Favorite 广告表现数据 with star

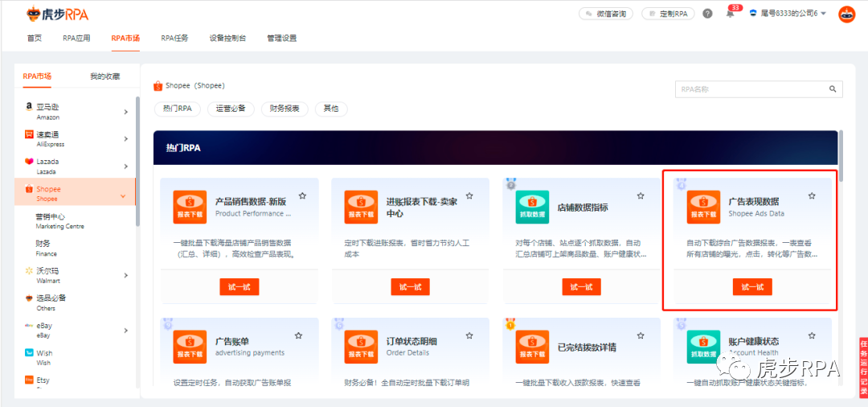812,195
